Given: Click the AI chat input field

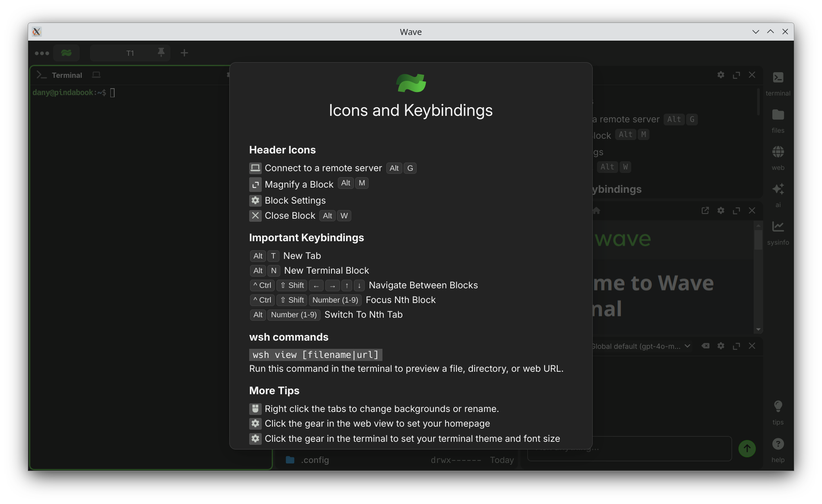Looking at the screenshot, I should click(x=629, y=449).
